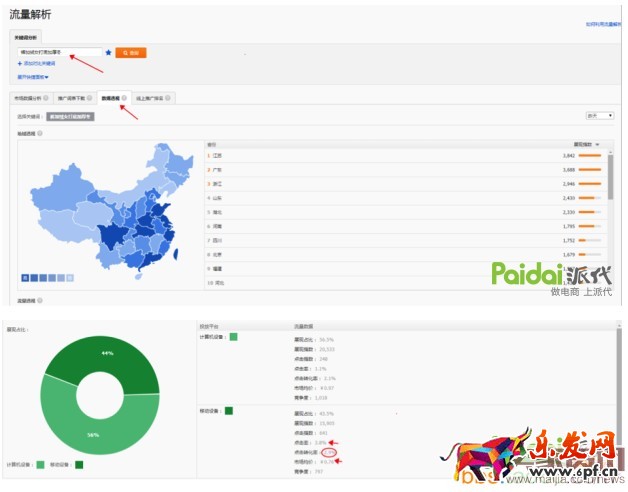This screenshot has width=628, height=492.
Task: Switch to the 市场数据分析 tab
Action: point(29,98)
